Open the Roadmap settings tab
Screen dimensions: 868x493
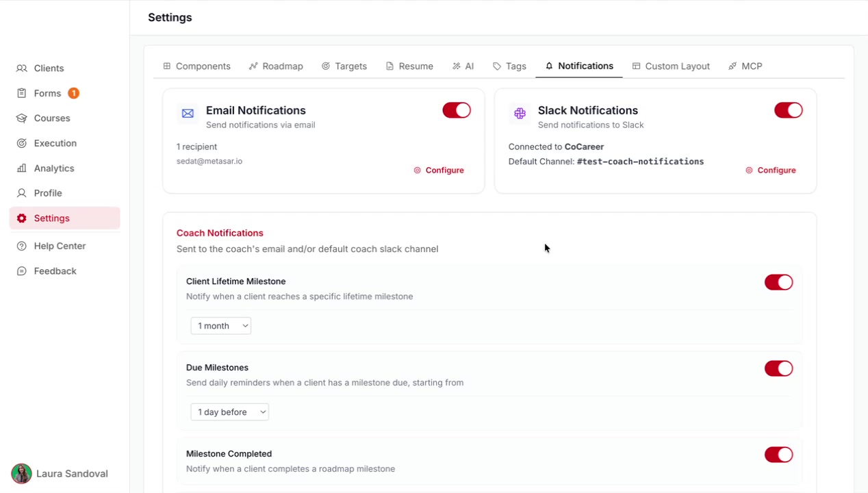(276, 66)
